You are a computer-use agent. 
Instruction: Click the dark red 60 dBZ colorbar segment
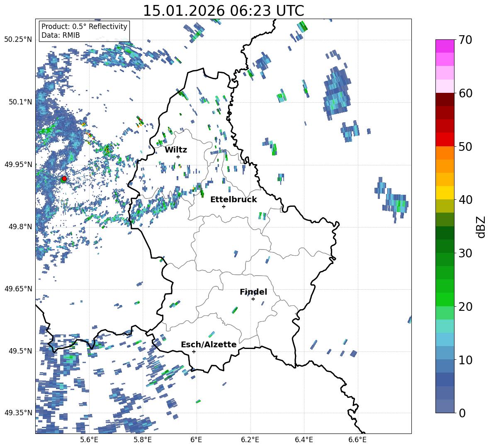(445, 99)
